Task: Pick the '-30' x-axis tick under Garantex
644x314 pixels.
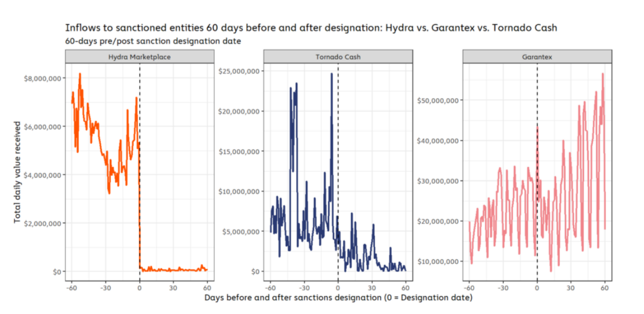Action: pyautogui.click(x=503, y=288)
